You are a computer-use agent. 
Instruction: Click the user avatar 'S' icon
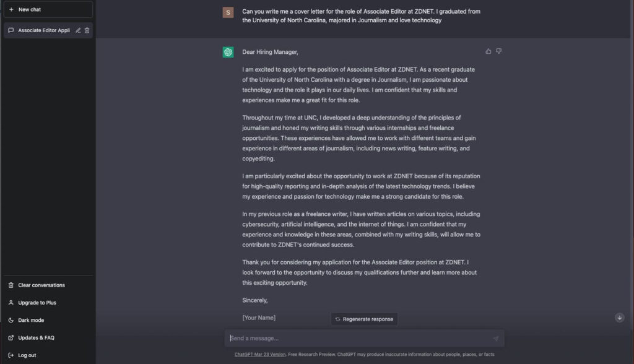click(228, 12)
